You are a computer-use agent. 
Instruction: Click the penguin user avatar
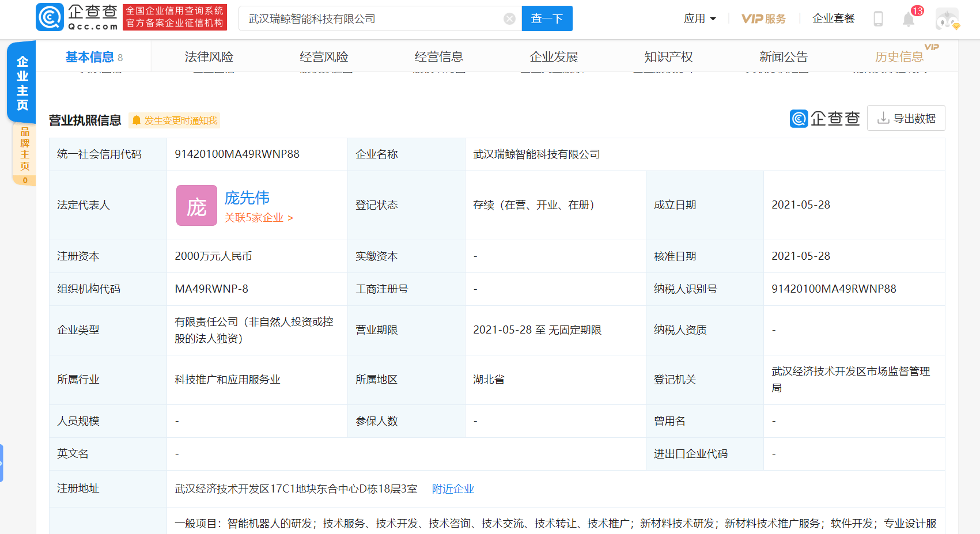pyautogui.click(x=947, y=17)
